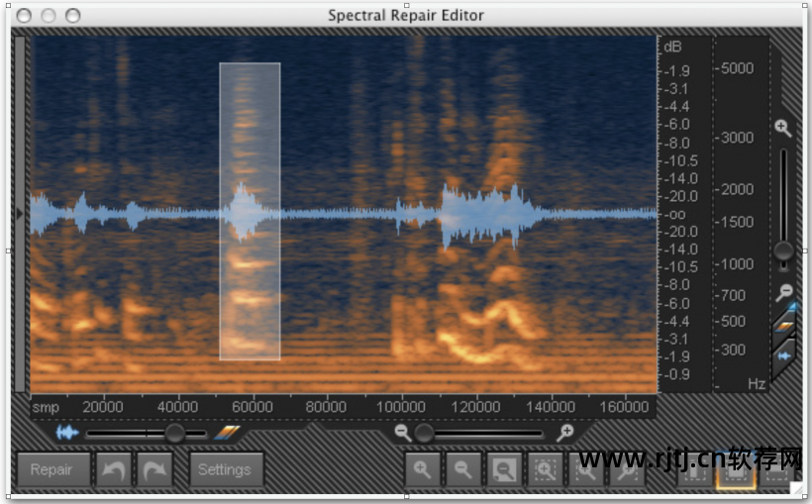
Task: Click the waveform icon beside the blend slider
Action: (67, 432)
